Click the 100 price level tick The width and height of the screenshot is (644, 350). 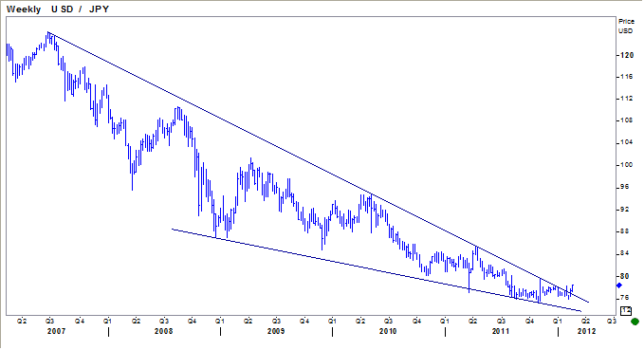tap(627, 165)
